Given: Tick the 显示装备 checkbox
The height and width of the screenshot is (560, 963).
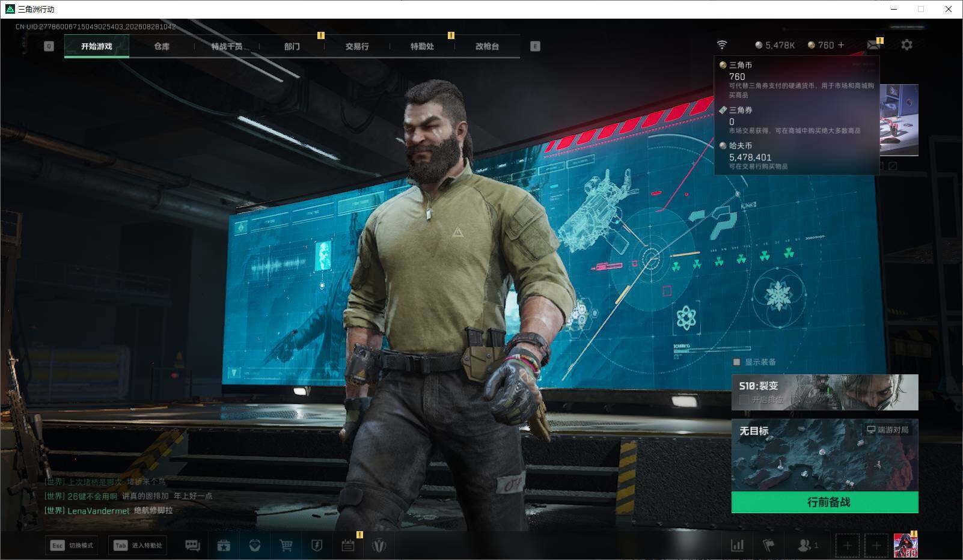Looking at the screenshot, I should (736, 362).
